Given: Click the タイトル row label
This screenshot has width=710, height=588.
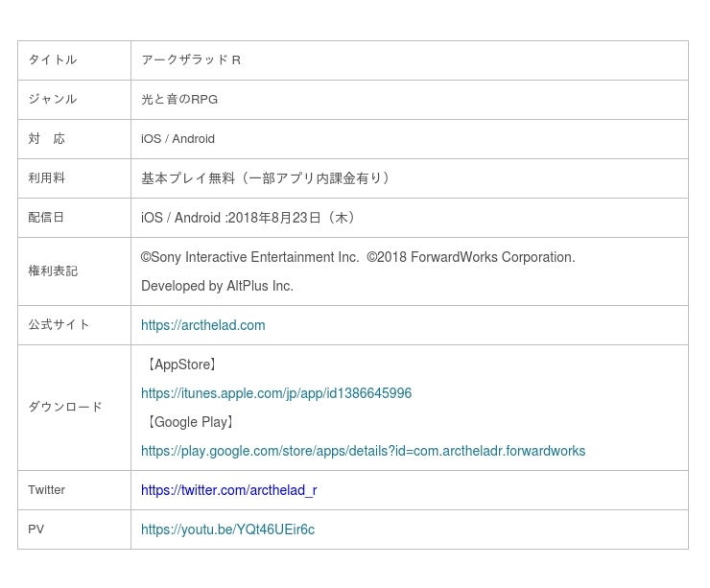Looking at the screenshot, I should [53, 59].
